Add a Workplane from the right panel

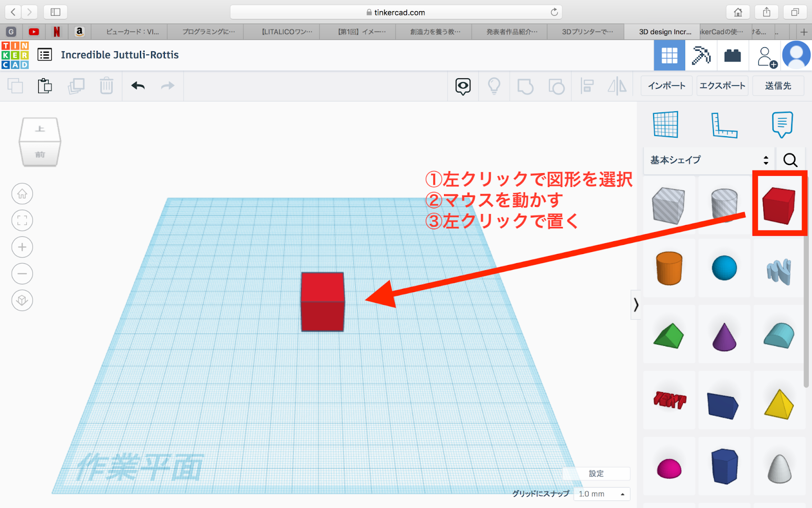[x=665, y=123]
